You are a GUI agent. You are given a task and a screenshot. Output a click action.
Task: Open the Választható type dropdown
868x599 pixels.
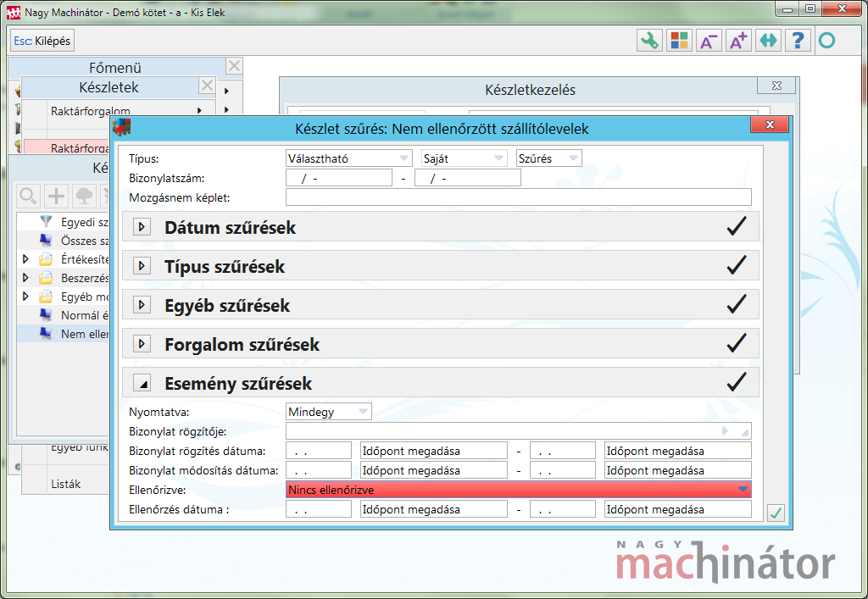coord(348,158)
